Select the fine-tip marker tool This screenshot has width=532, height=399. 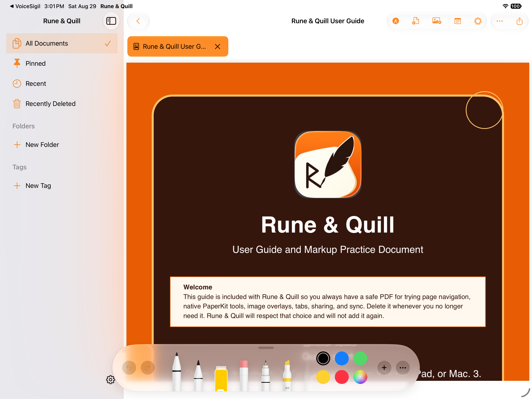coord(198,375)
